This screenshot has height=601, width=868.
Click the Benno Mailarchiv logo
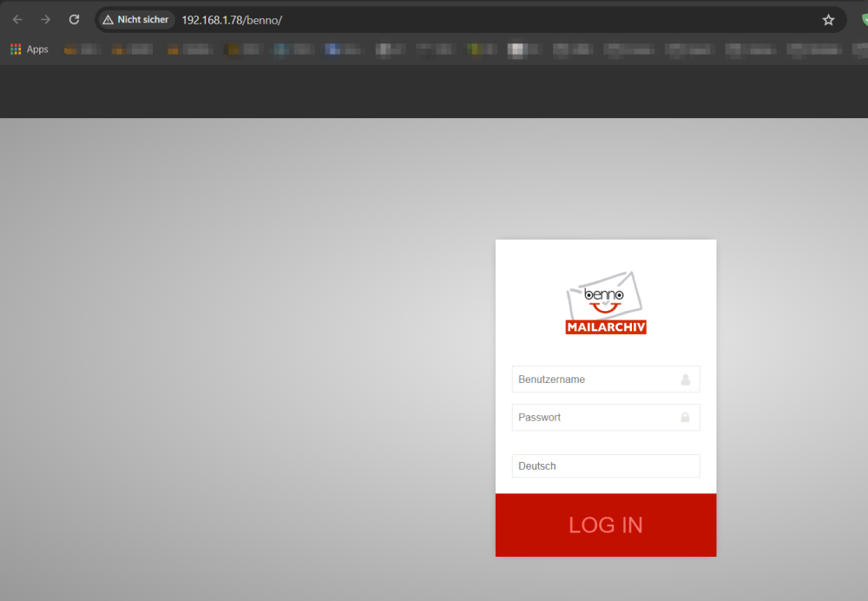[x=606, y=303]
